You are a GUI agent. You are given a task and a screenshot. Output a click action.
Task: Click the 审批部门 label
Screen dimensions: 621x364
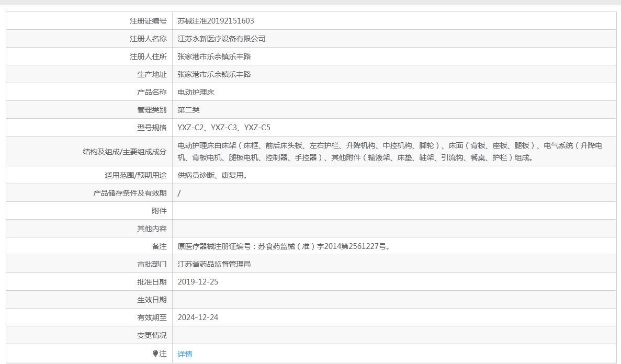pyautogui.click(x=152, y=264)
